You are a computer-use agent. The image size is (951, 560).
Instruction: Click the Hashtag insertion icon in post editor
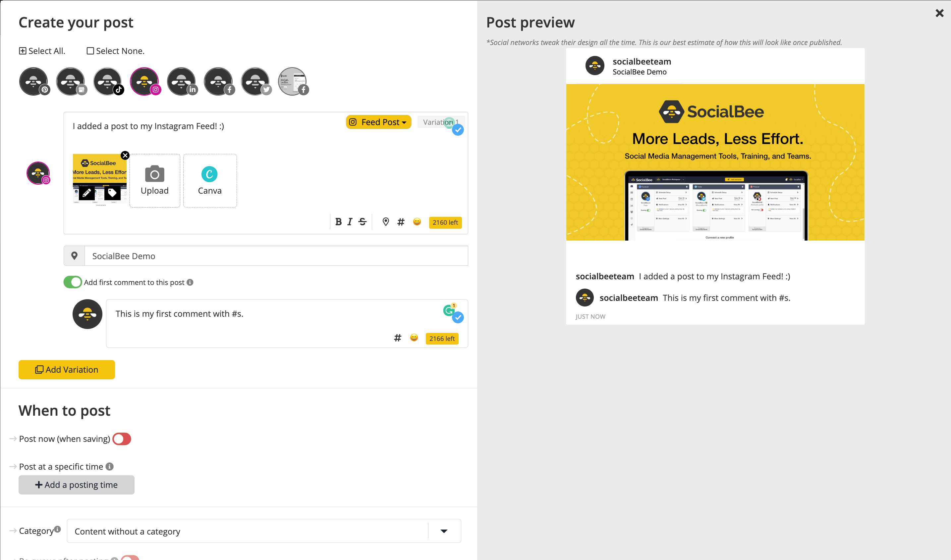(400, 222)
